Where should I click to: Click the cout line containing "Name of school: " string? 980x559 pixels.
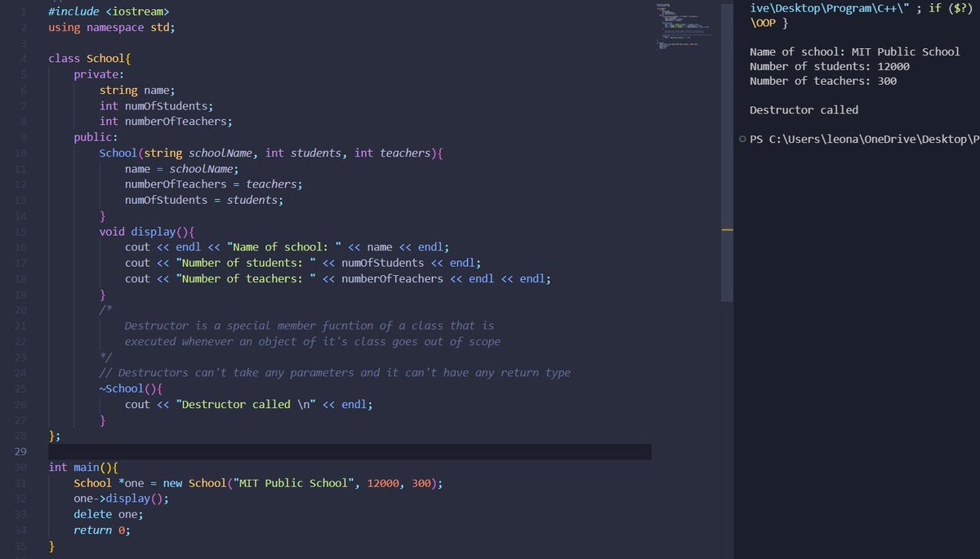(287, 246)
